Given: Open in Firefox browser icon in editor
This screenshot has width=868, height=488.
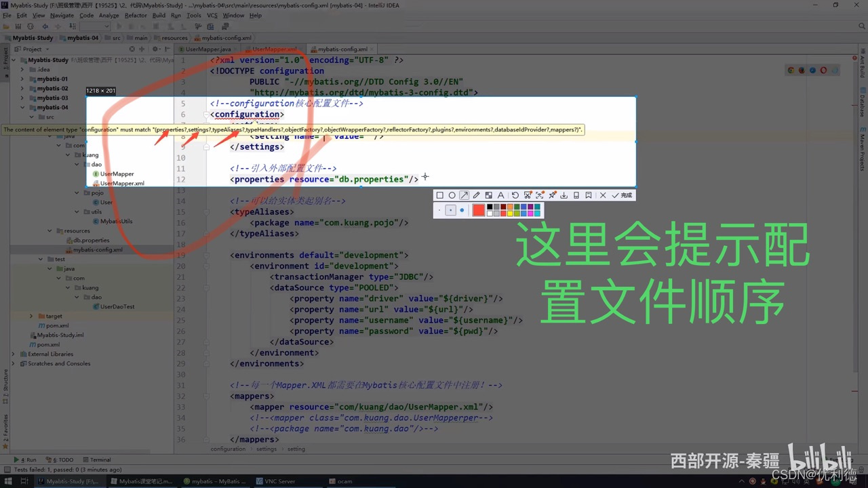Looking at the screenshot, I should pos(802,70).
